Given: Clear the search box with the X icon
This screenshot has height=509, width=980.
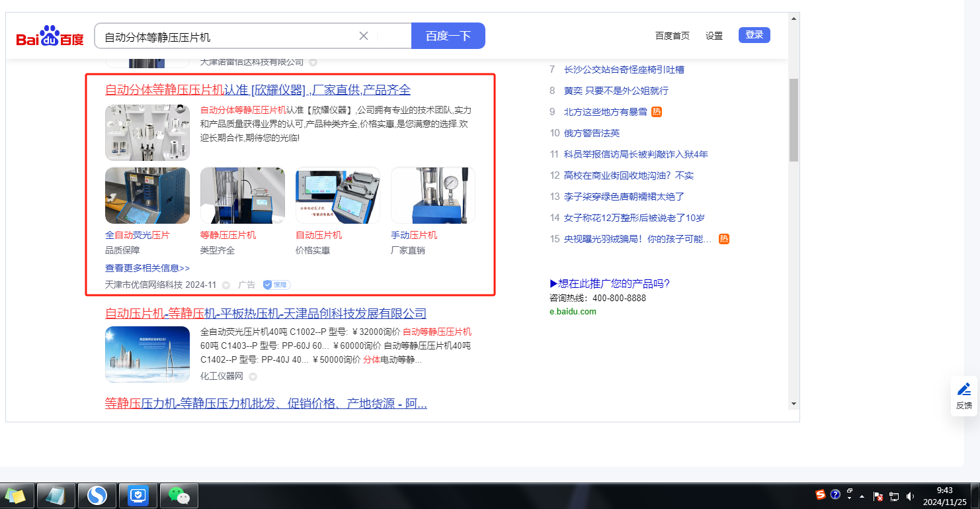Looking at the screenshot, I should point(364,36).
